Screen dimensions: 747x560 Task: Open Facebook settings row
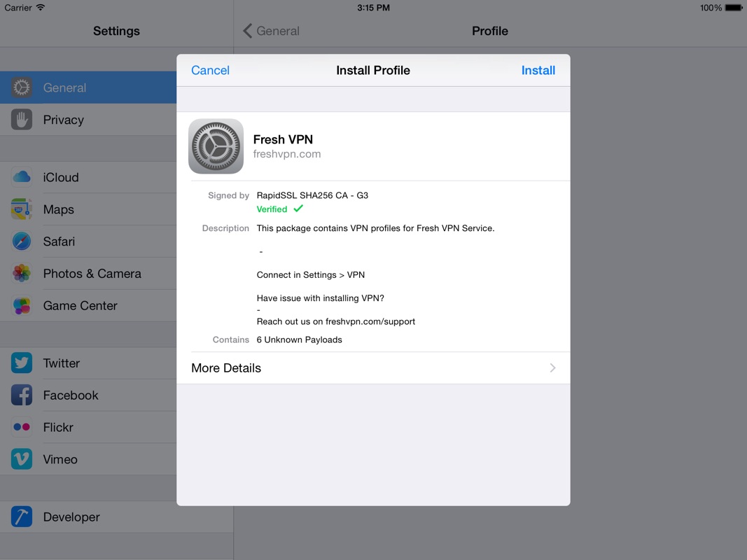pos(88,395)
